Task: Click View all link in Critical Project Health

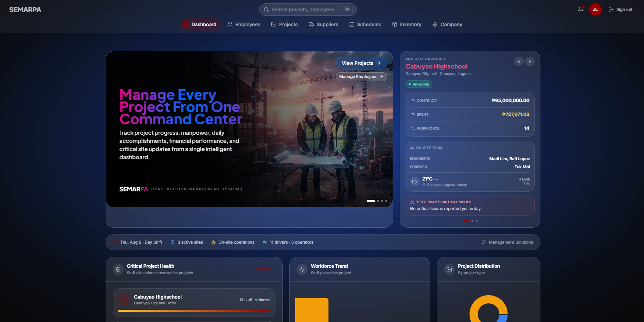Action: [266, 269]
